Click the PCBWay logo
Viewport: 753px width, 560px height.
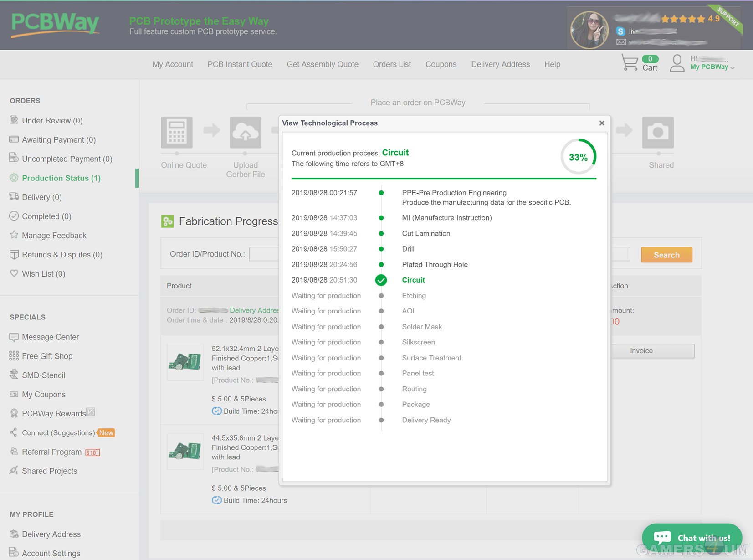(55, 24)
